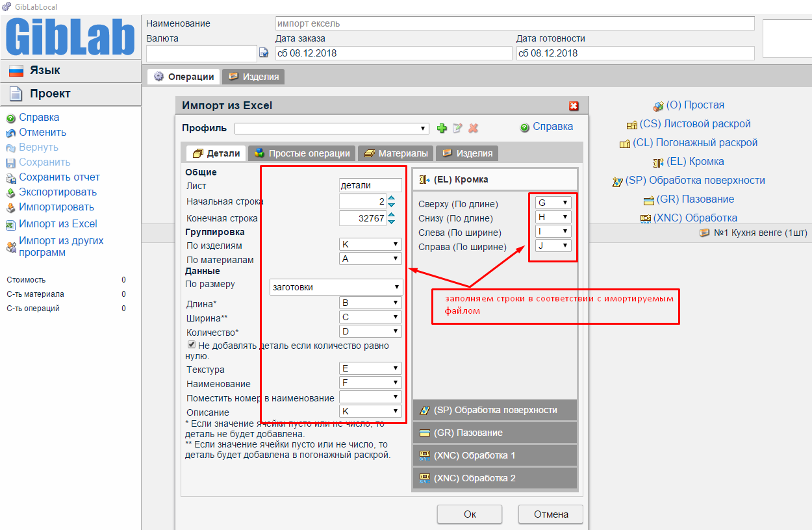The image size is (812, 530).
Task: Open Импорт из других программ
Action: 61,247
